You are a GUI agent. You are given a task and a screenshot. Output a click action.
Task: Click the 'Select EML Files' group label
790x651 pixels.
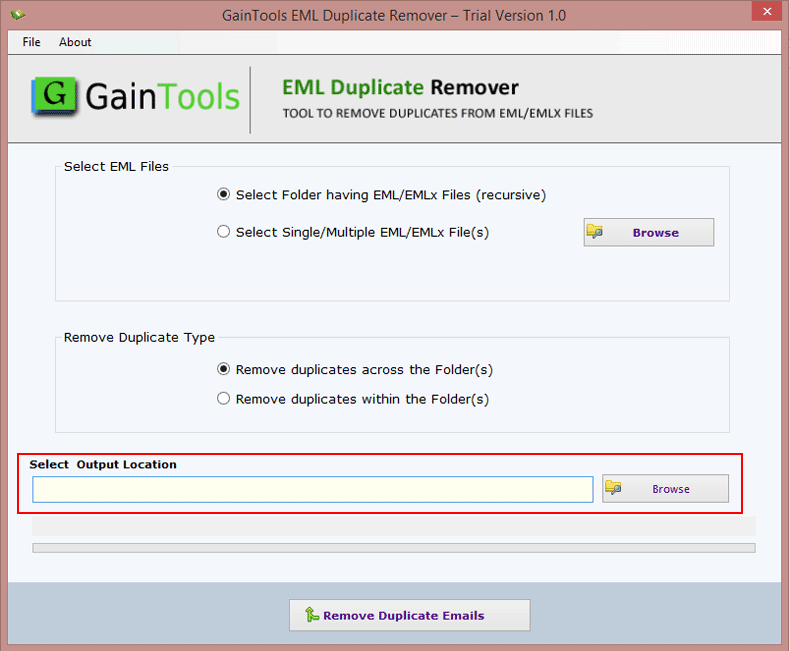(x=116, y=167)
